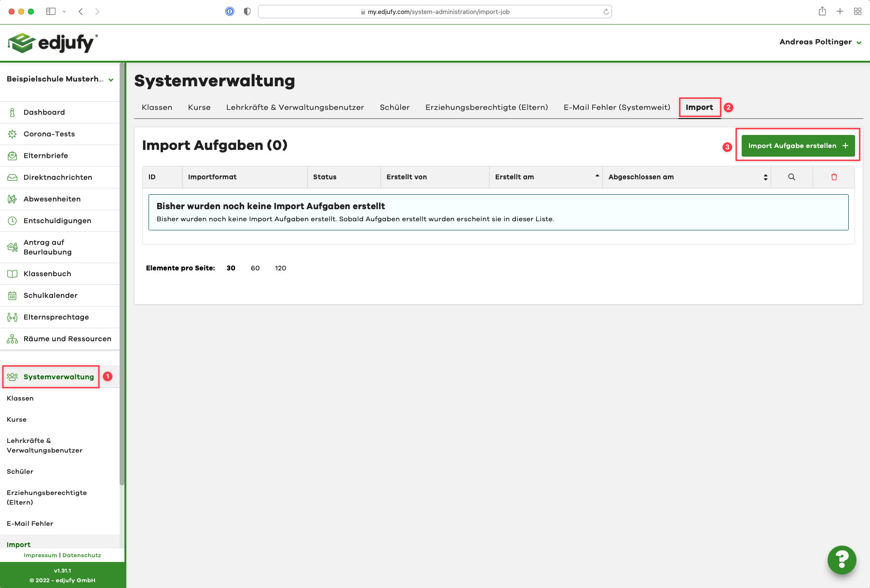Set elements per page to 60
870x588 pixels.
(255, 268)
